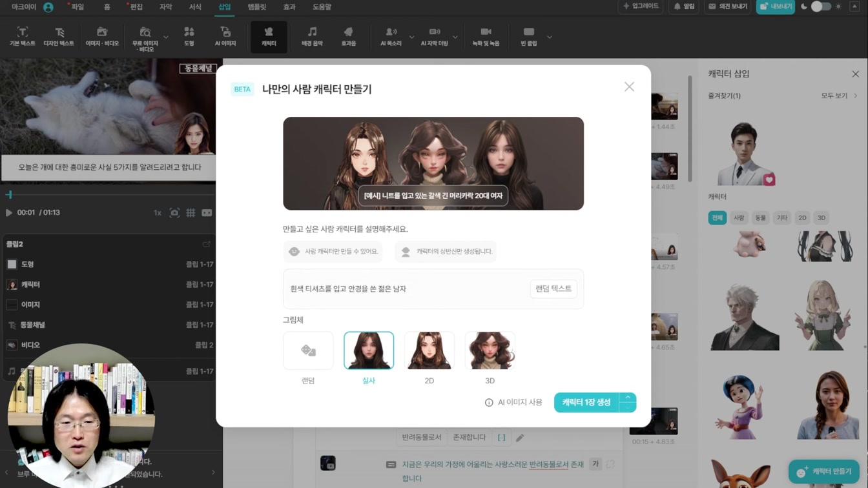Viewport: 868px width, 488px height.
Task: Expand the 빈 클립 dropdown arrow
Action: pos(550,37)
